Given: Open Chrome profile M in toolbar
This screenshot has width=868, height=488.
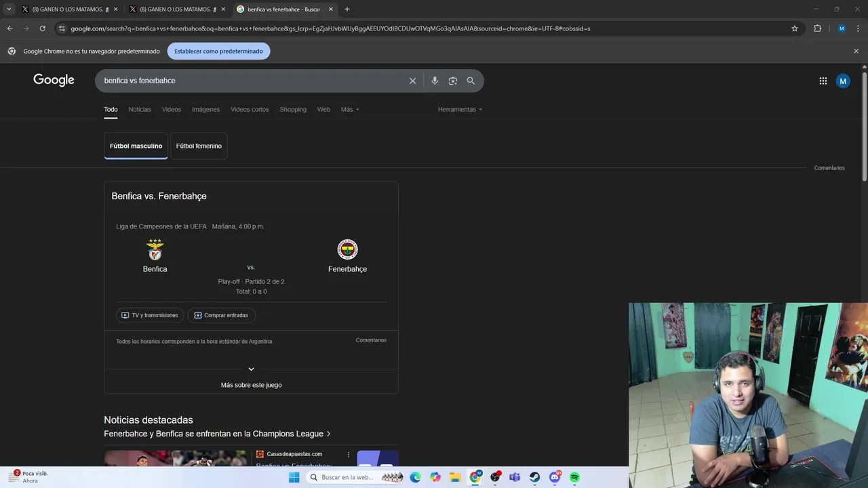Looking at the screenshot, I should coord(842,28).
